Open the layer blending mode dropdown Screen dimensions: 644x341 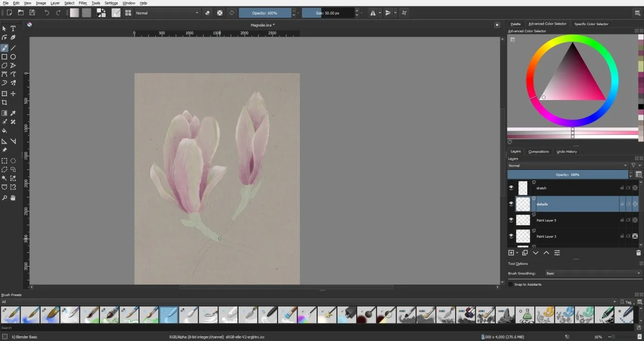[x=568, y=166]
